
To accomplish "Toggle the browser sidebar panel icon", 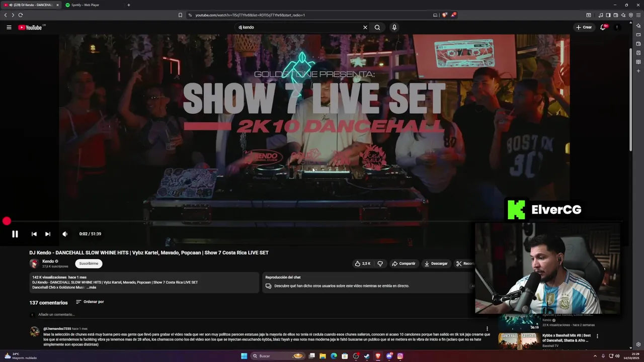I will [608, 15].
